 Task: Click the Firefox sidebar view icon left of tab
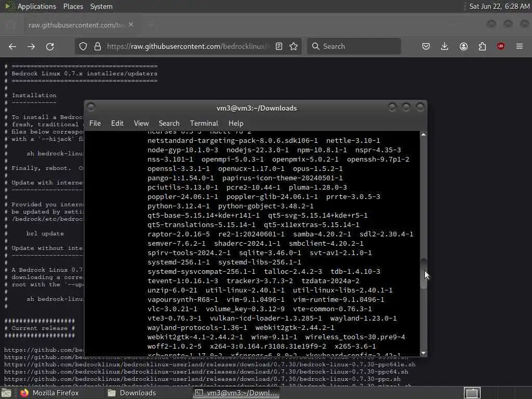click(x=10, y=25)
